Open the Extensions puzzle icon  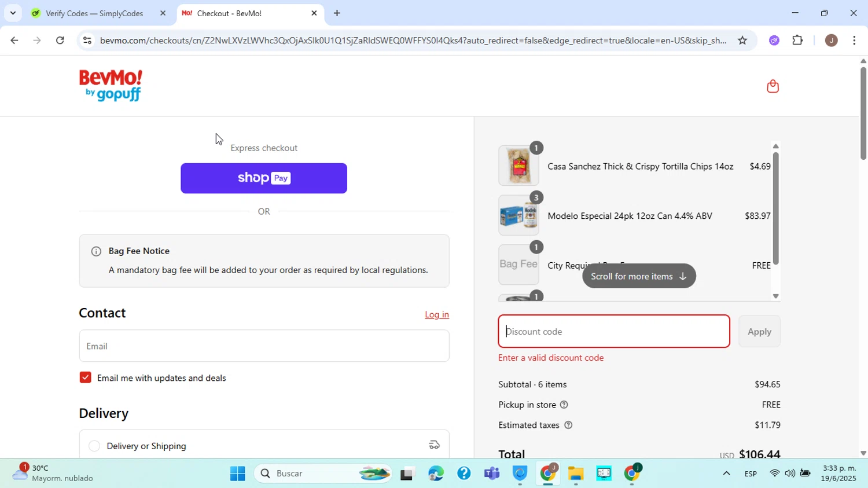pos(797,41)
